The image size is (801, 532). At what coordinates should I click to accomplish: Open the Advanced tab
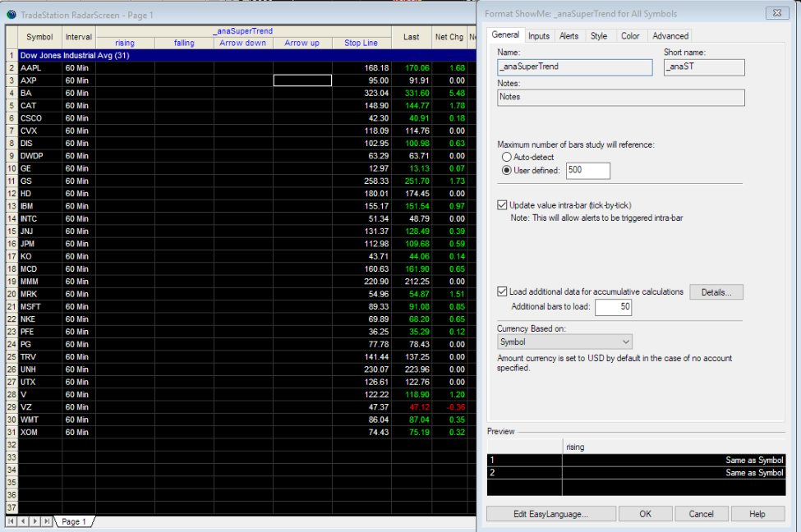(670, 36)
